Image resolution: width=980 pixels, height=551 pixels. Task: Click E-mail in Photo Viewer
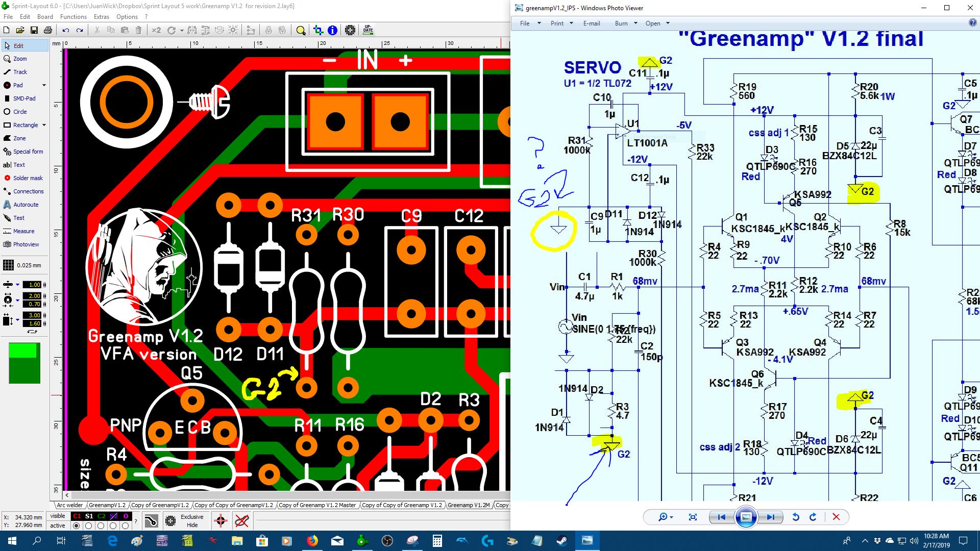[x=592, y=23]
